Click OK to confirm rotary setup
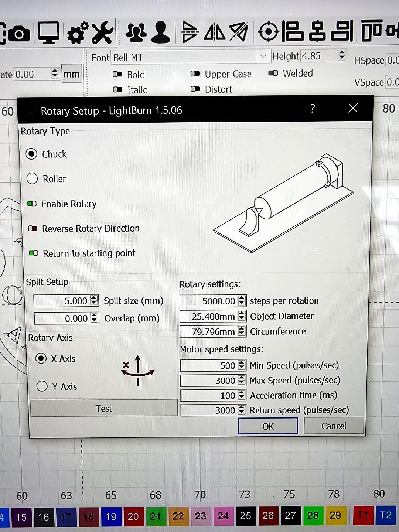 268,426
